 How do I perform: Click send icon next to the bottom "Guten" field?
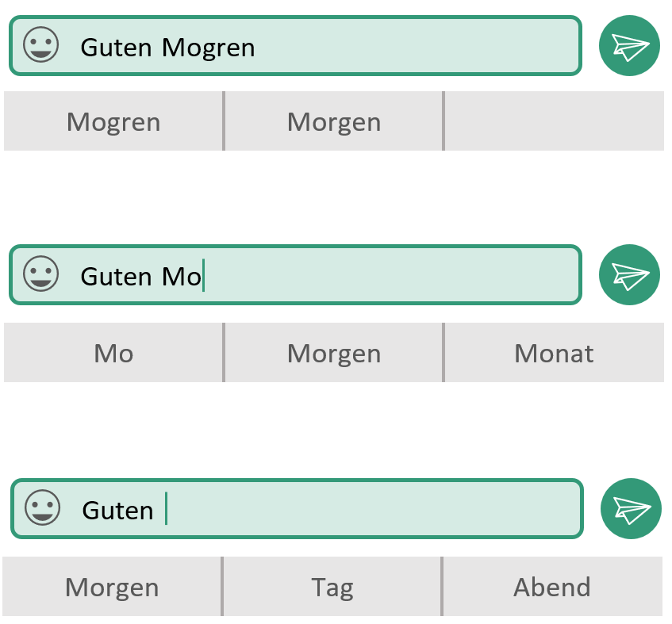(x=631, y=508)
